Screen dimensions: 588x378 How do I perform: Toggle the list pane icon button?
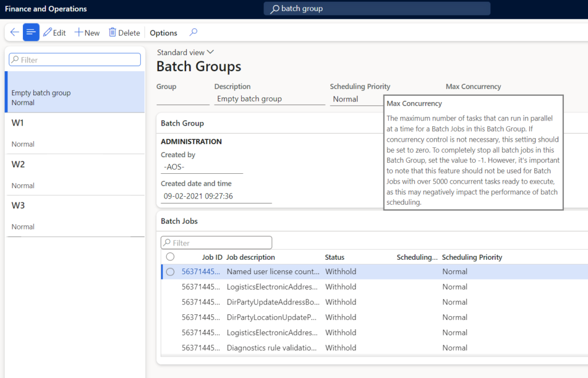point(31,32)
